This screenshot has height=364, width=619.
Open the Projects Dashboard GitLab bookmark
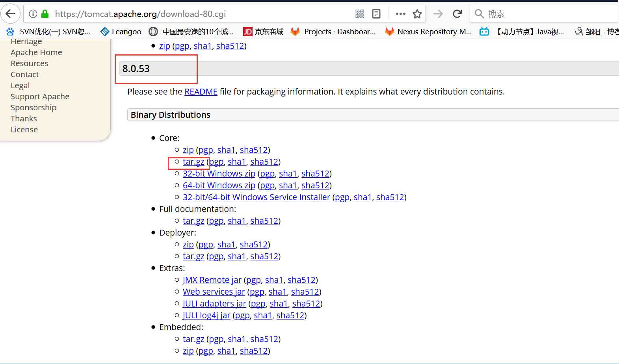pos(333,32)
